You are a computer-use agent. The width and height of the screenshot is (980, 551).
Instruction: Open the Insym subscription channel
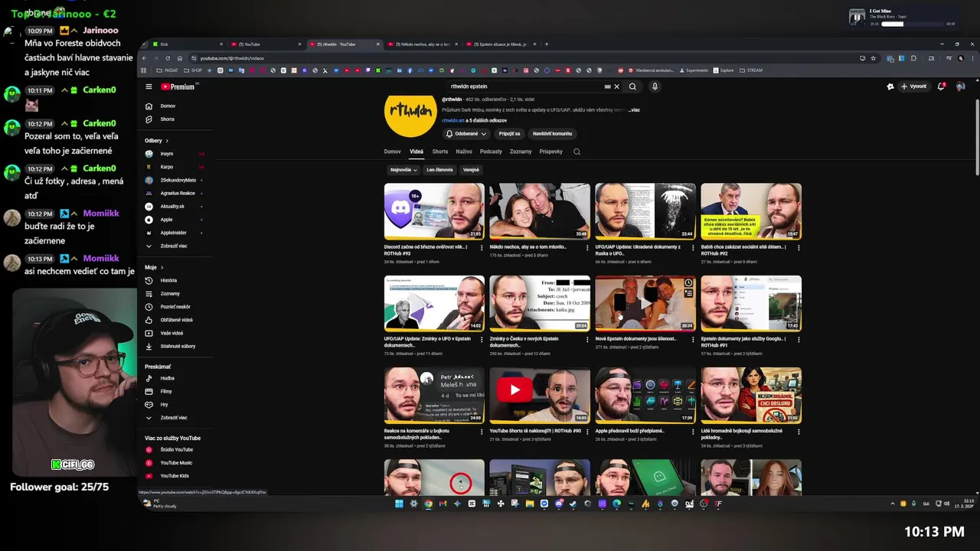[x=166, y=154]
